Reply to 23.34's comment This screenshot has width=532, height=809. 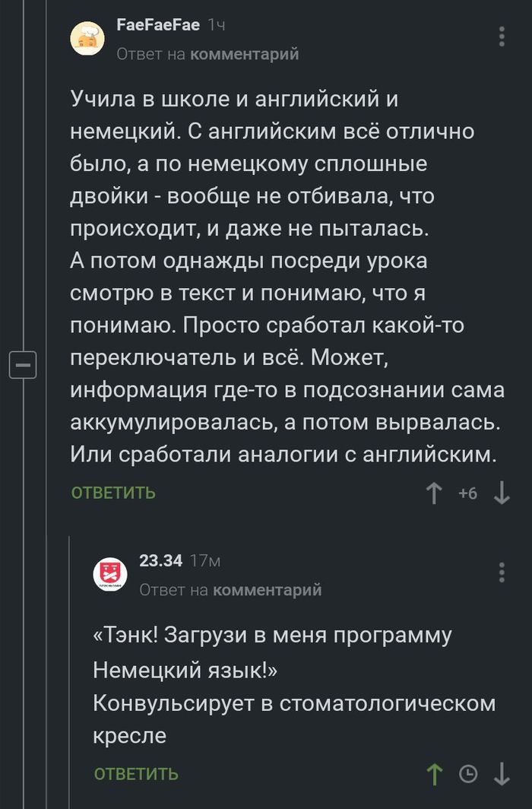[x=136, y=774]
